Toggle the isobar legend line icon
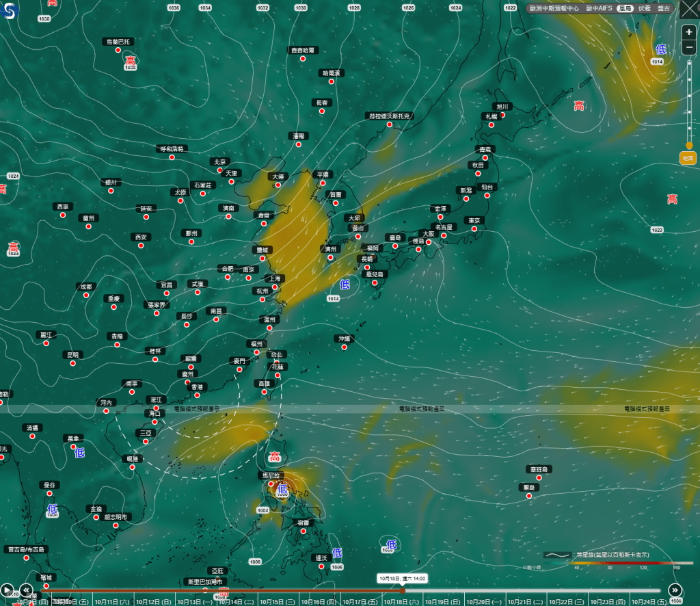Screen dimensions: 700x606 (557, 555)
